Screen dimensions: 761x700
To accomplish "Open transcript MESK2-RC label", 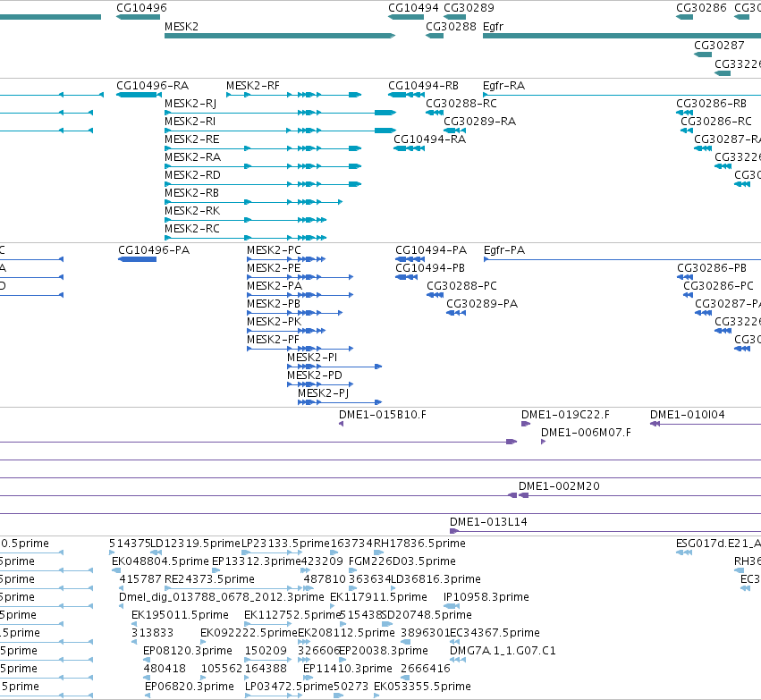I will point(192,229).
